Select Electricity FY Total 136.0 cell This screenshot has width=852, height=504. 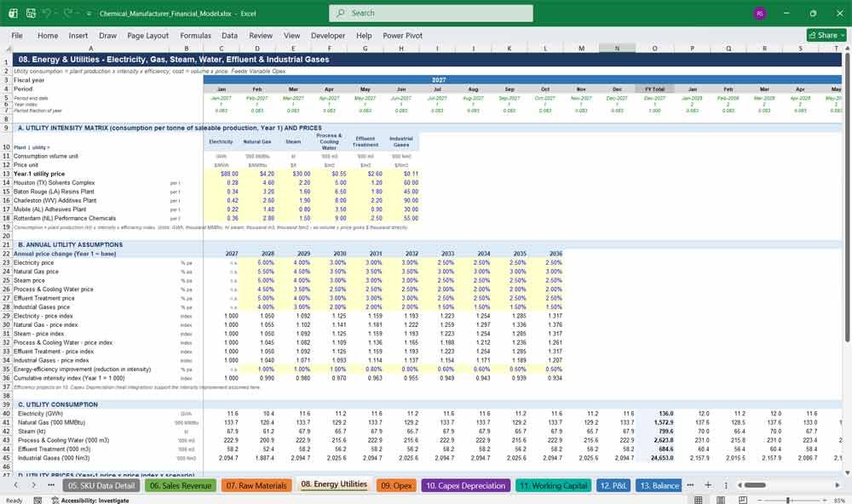[654, 413]
